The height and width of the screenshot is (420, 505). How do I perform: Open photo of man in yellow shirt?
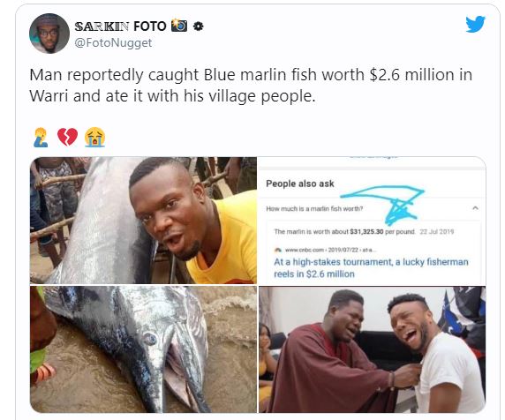click(x=143, y=221)
